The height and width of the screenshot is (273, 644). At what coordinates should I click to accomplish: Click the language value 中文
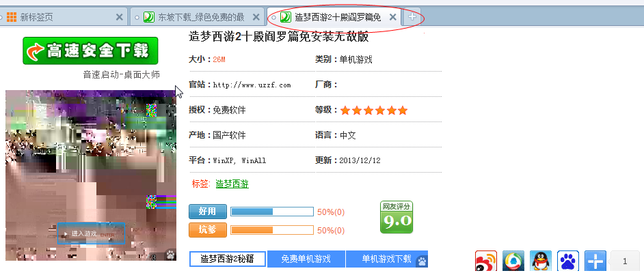click(347, 135)
